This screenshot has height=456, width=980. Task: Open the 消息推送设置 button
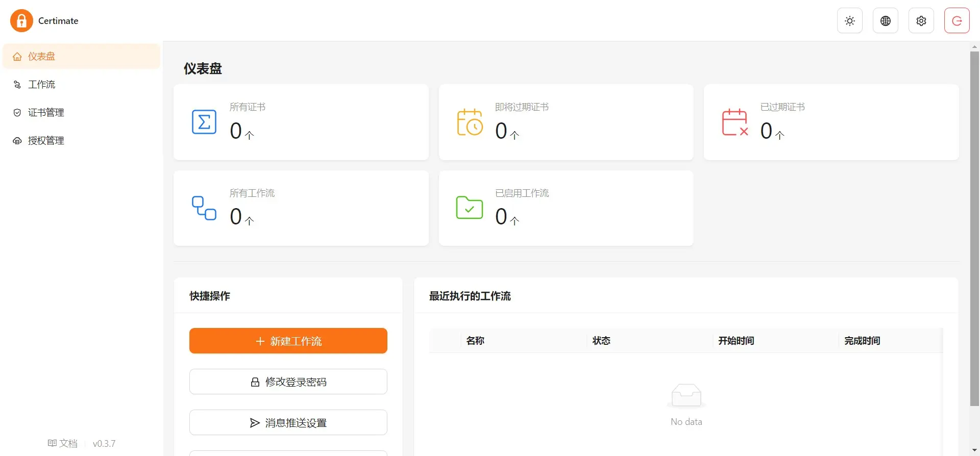pos(288,423)
